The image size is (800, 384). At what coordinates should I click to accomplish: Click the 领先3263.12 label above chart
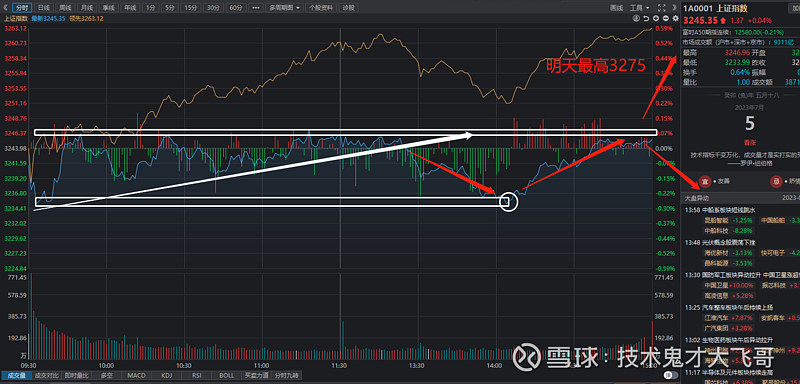[x=86, y=18]
